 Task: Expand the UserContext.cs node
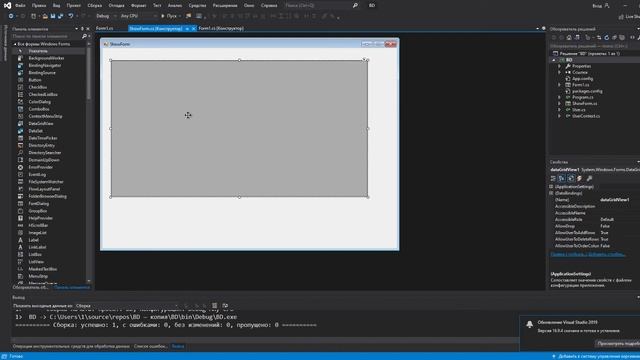(560, 116)
